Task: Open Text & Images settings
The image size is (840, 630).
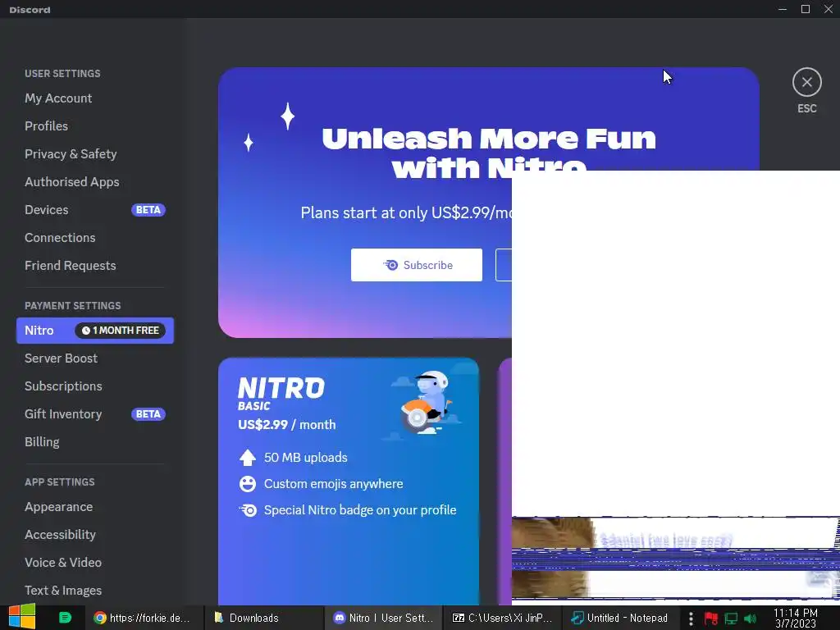Action: [x=62, y=591]
